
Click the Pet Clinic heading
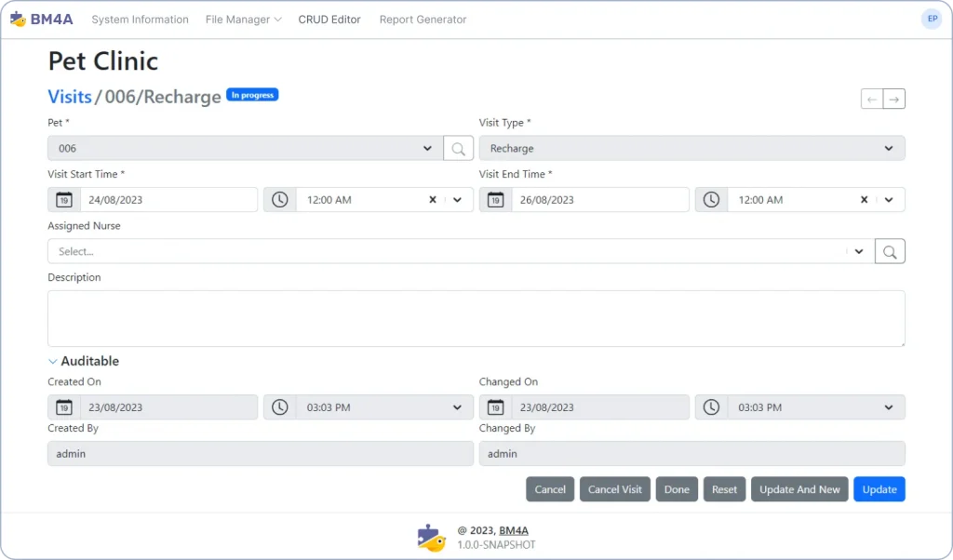[103, 61]
